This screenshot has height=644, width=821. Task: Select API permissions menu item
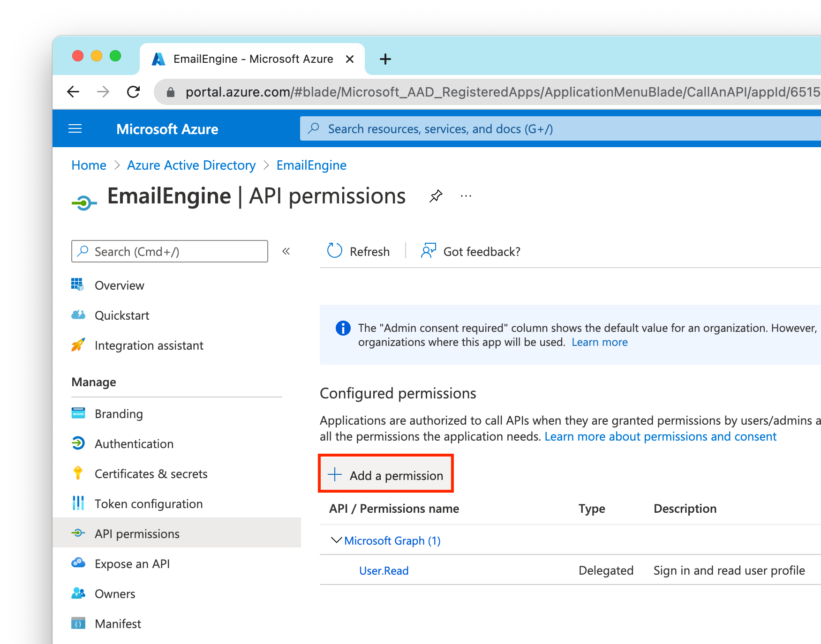coord(176,533)
